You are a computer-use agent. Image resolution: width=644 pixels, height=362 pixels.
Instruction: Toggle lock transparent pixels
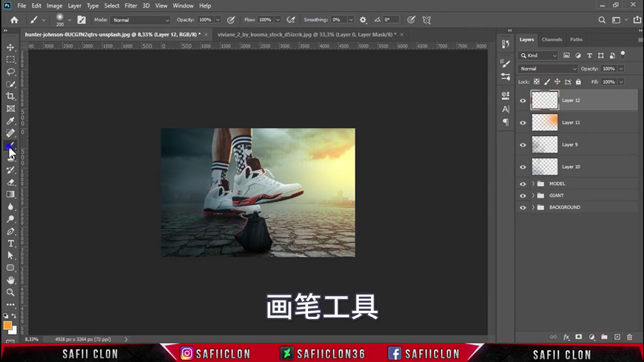(537, 81)
